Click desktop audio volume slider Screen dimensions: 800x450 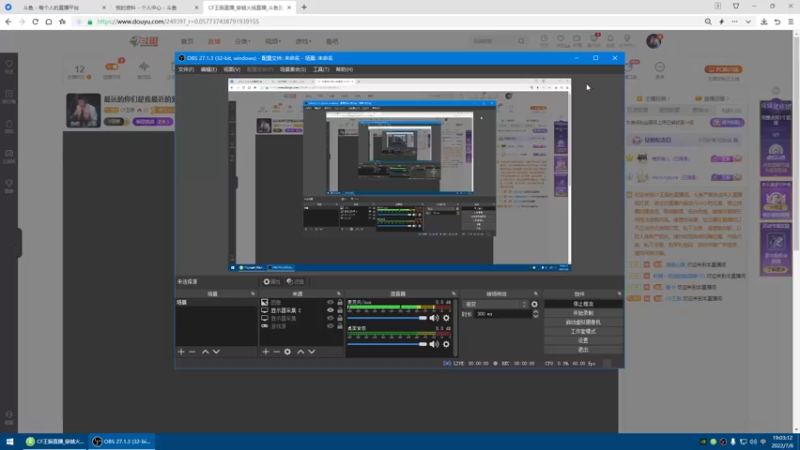(387, 344)
